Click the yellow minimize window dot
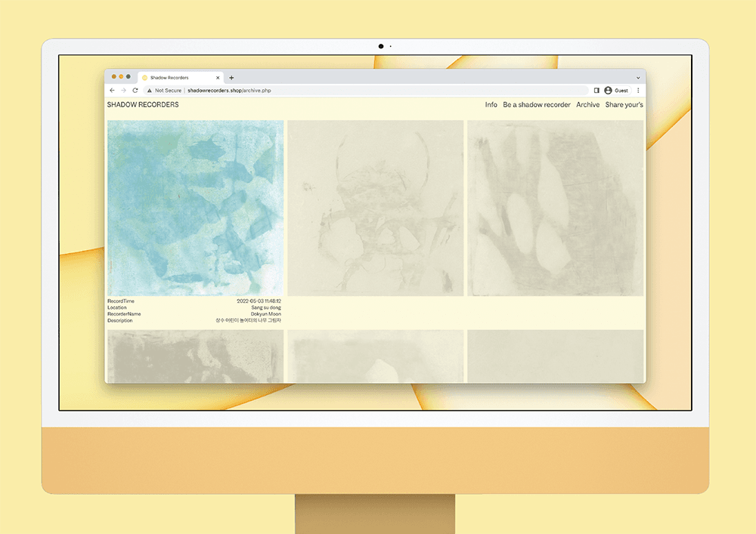 [121, 76]
